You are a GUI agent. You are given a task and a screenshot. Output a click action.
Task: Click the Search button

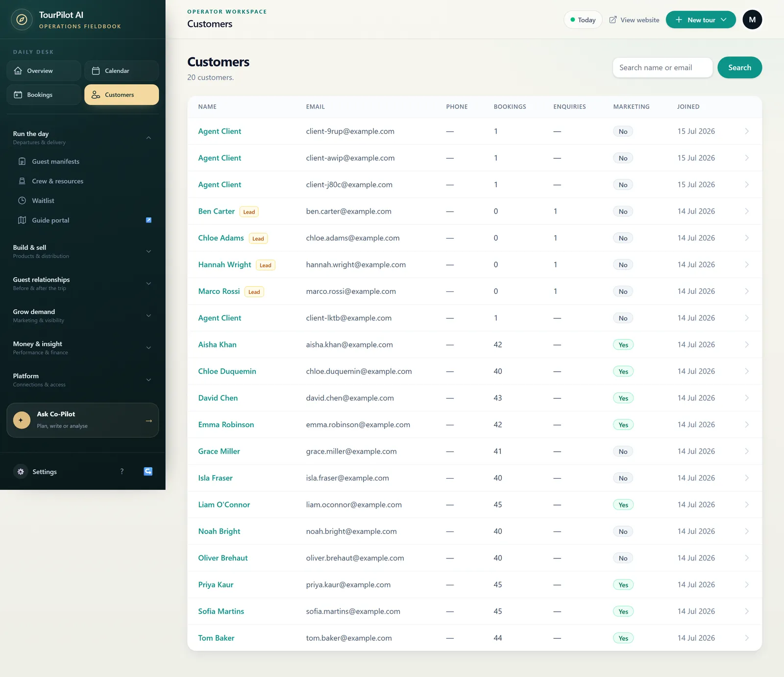click(739, 68)
